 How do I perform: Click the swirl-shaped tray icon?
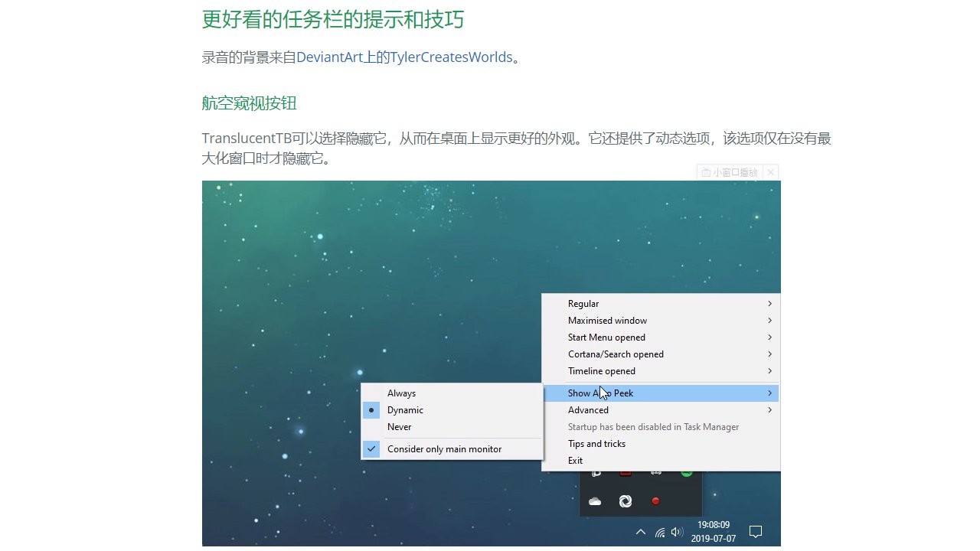[x=625, y=501]
